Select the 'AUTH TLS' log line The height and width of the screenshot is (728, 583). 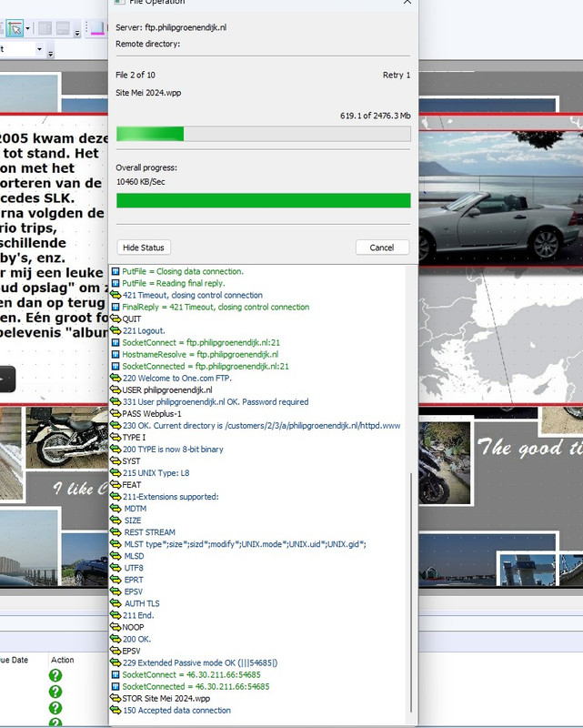(x=142, y=603)
